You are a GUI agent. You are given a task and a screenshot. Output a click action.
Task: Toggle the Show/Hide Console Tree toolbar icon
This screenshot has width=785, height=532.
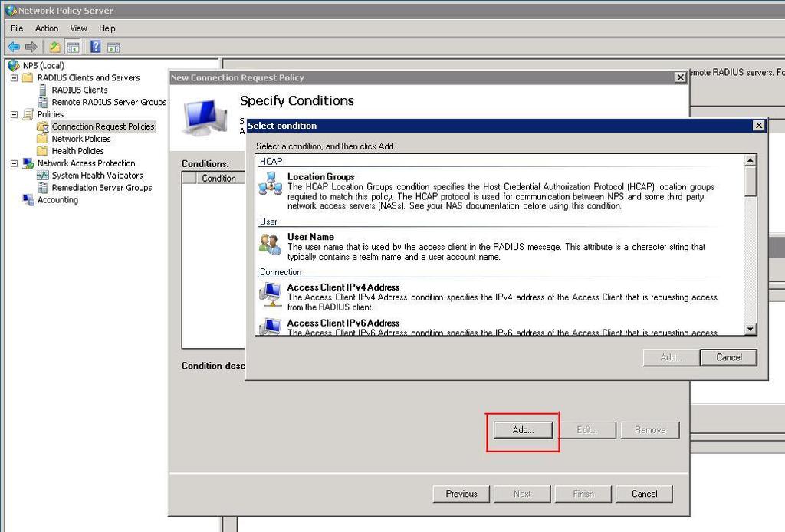click(73, 48)
